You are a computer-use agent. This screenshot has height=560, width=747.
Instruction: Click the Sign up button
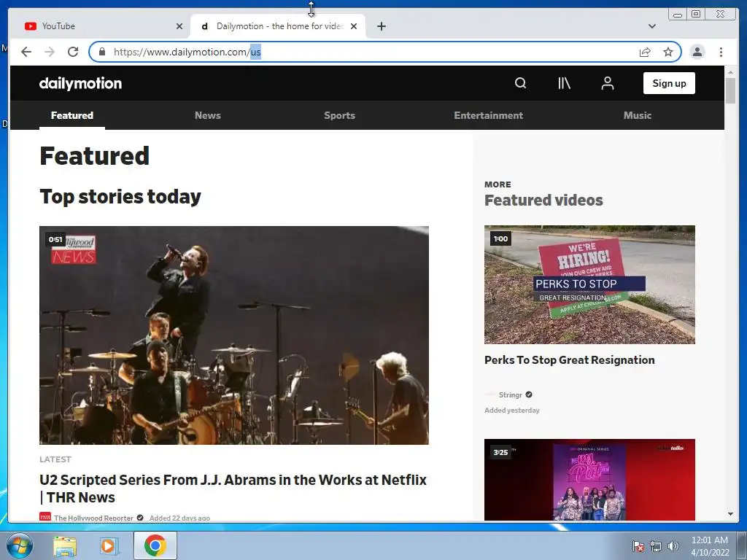tap(669, 83)
